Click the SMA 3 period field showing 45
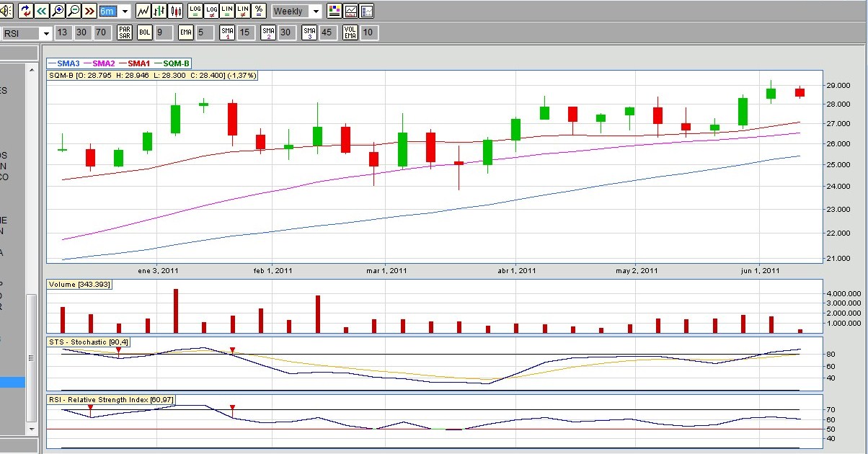Screen dimensions: 868x454 tap(328, 32)
